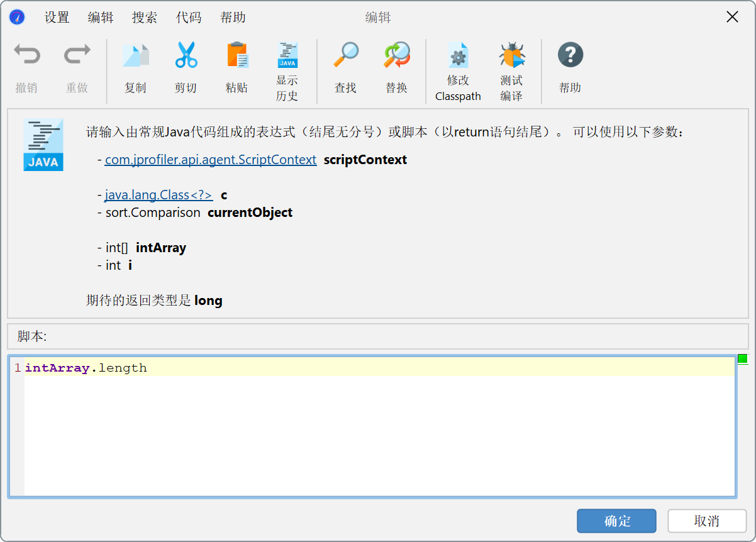756x542 pixels.
Task: Click the green status indicator square
Action: (x=742, y=359)
